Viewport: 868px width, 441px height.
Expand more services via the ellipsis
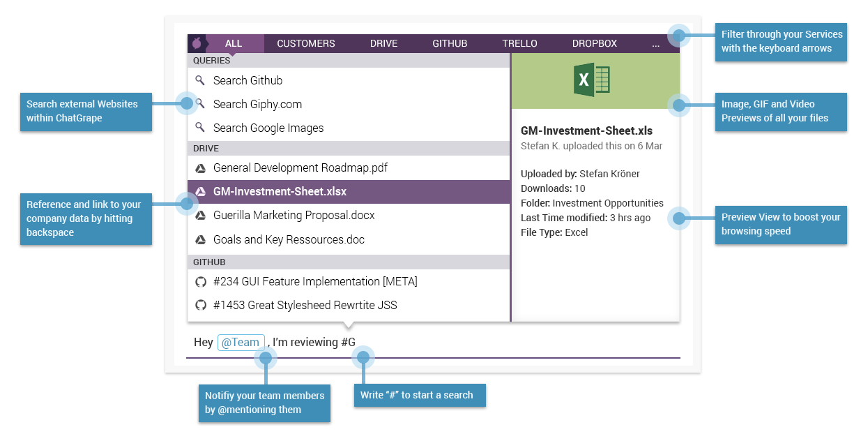point(655,44)
